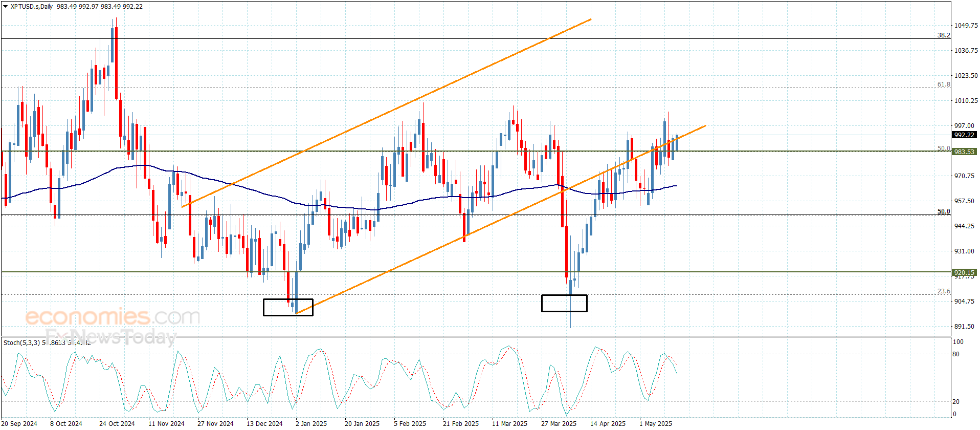Click the black rectangle at the April 2025 low

click(x=564, y=303)
